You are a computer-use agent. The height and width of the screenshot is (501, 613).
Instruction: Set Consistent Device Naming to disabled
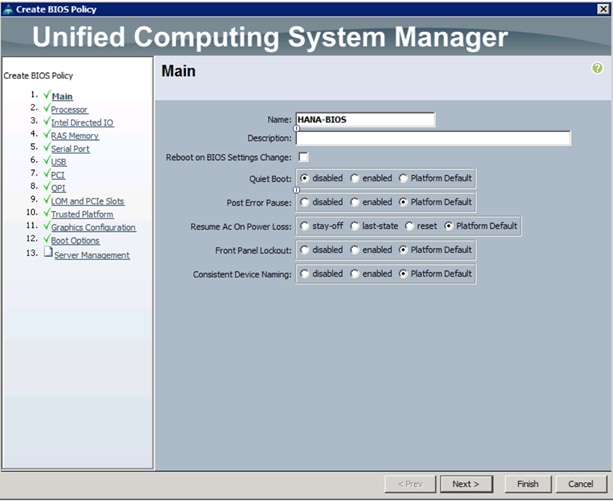(304, 274)
